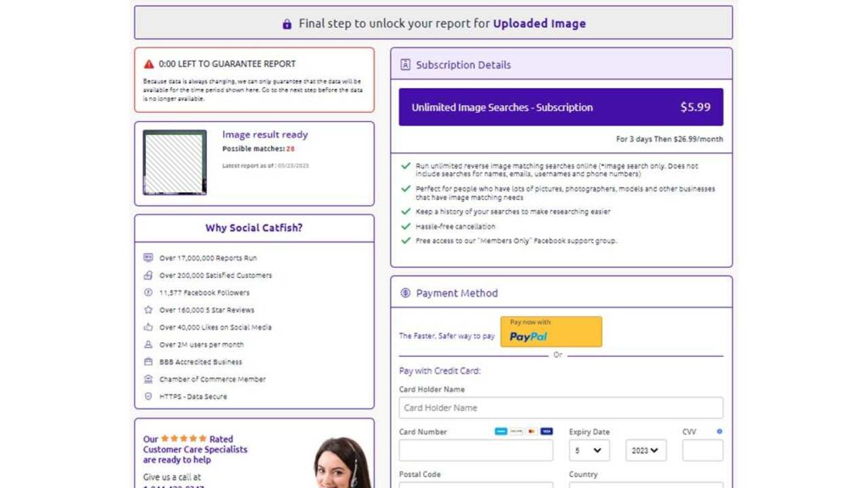Focus the Postal Code field
The height and width of the screenshot is (488, 868).
476,485
